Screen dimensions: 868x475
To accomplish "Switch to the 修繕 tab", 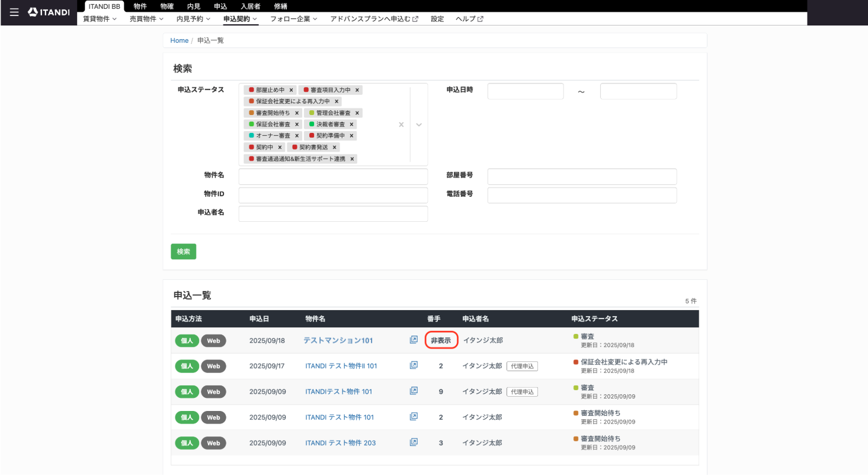I will pyautogui.click(x=281, y=6).
